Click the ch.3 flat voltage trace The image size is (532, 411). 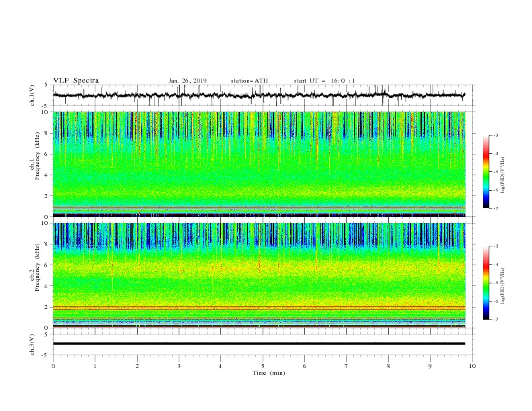(259, 344)
